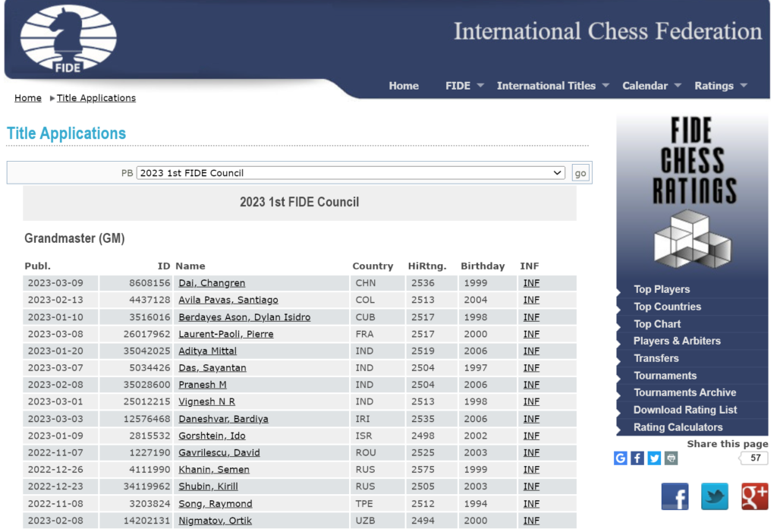The image size is (777, 532).
Task: Expand the Calendar dropdown arrow
Action: point(678,86)
